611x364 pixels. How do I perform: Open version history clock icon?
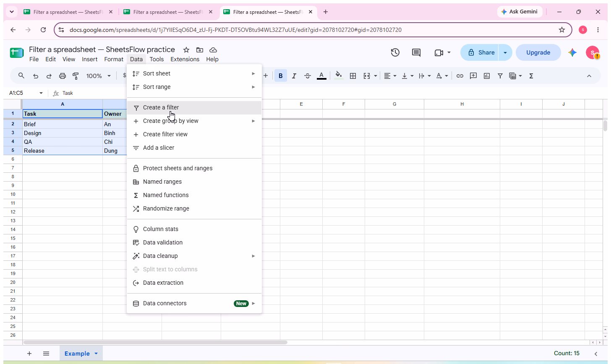tap(395, 52)
